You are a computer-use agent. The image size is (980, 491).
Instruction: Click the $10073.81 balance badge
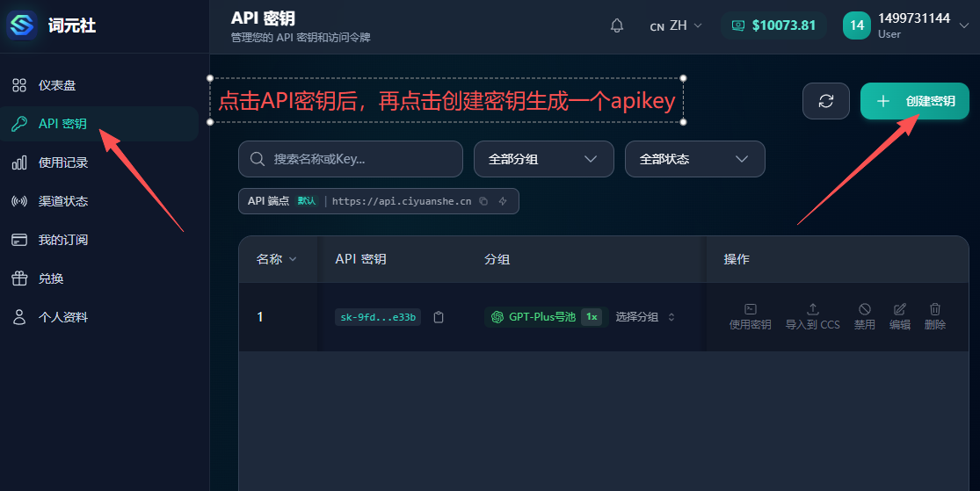(x=773, y=25)
